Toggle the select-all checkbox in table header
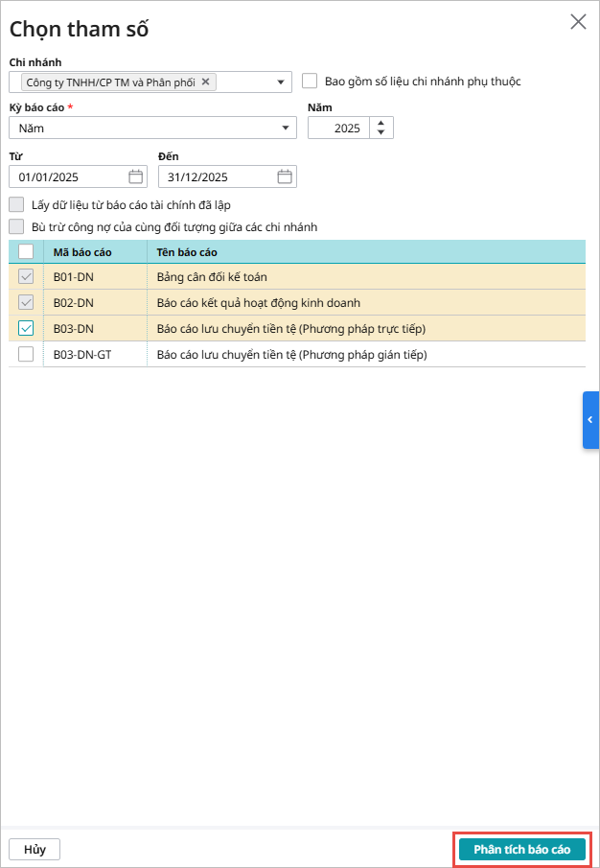The image size is (600, 868). 26,252
